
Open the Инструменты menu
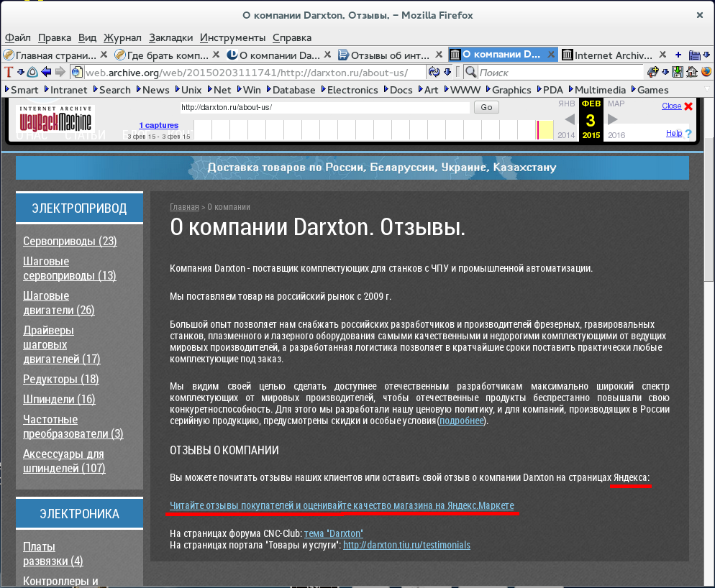pos(232,37)
